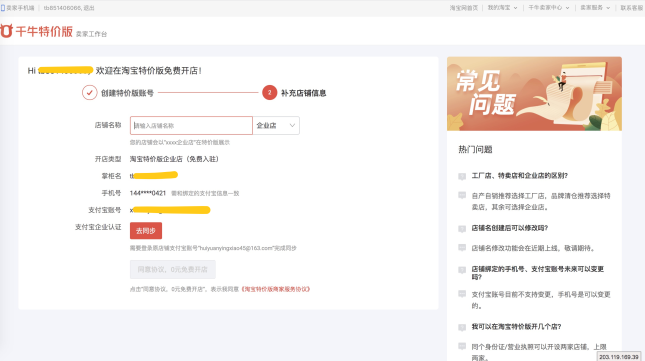Click the 卖家手机端 phone icon

[2, 8]
